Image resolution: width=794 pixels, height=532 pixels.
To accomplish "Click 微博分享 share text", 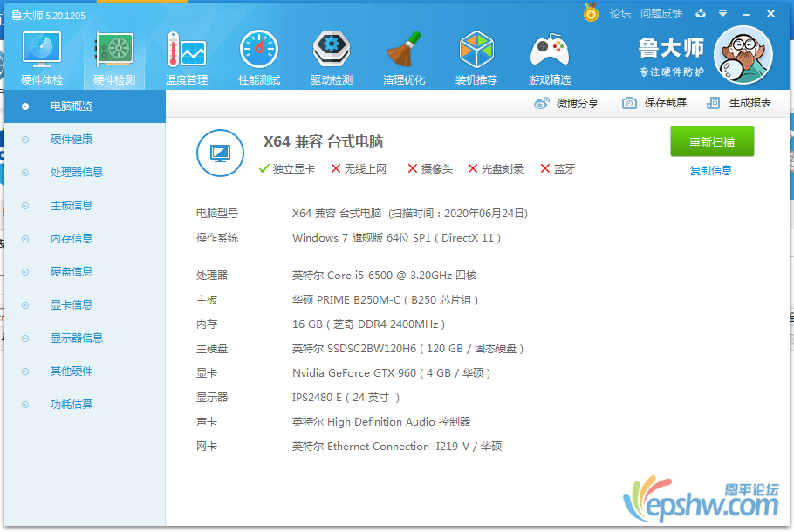I will tap(578, 103).
